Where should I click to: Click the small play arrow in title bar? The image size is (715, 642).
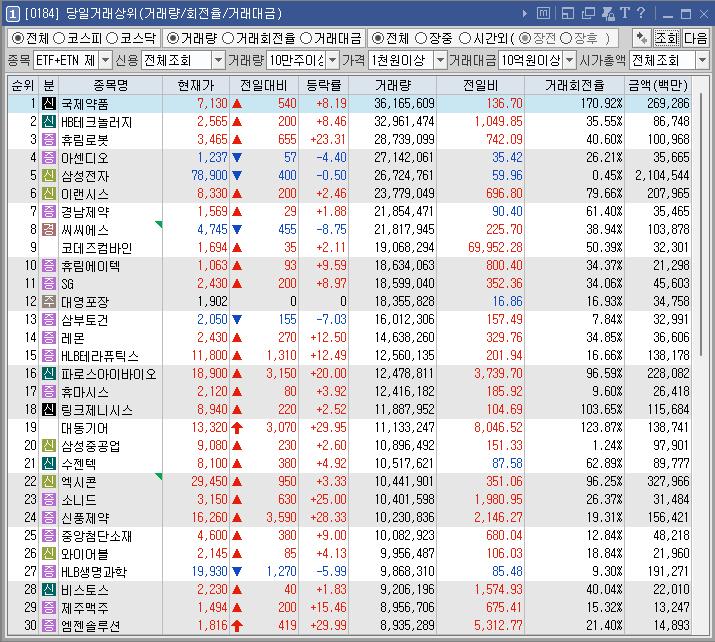click(x=525, y=14)
